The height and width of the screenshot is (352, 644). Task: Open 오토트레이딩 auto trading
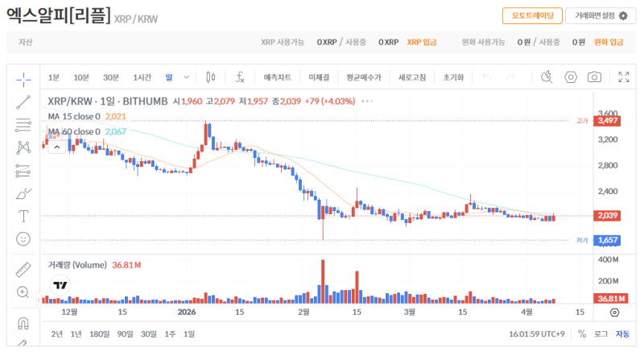pos(532,16)
